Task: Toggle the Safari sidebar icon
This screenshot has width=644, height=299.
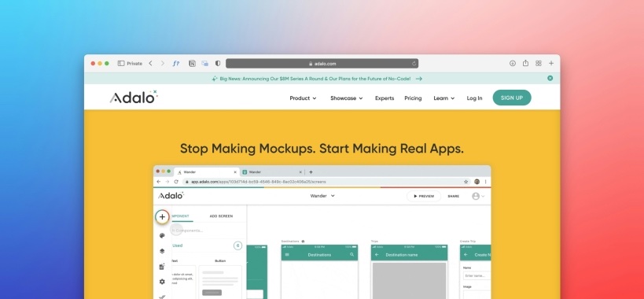Action: tap(121, 63)
